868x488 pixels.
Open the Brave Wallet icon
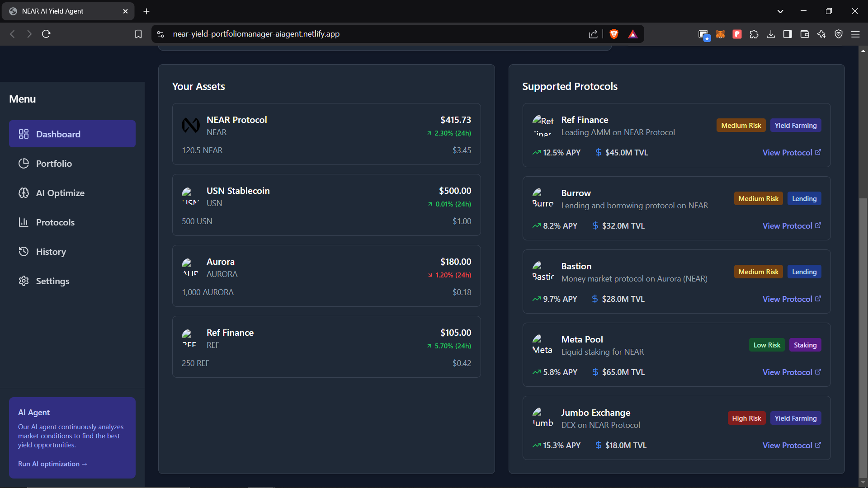(x=805, y=34)
